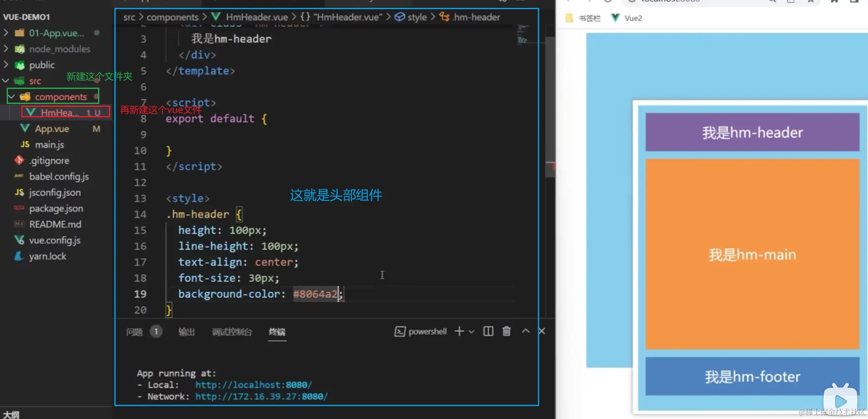Viewport: 868px width, 419px height.
Task: Click 我是hm-main block in browser page
Action: click(752, 254)
